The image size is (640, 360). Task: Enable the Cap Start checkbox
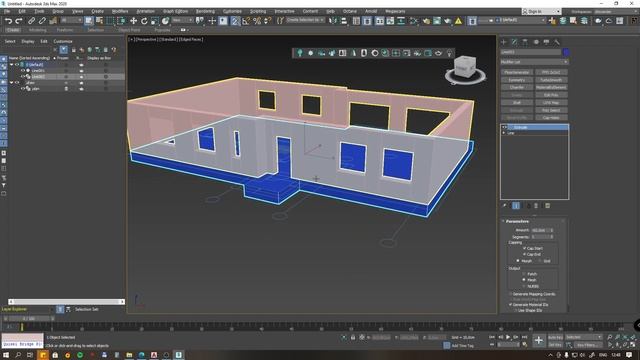click(524, 248)
